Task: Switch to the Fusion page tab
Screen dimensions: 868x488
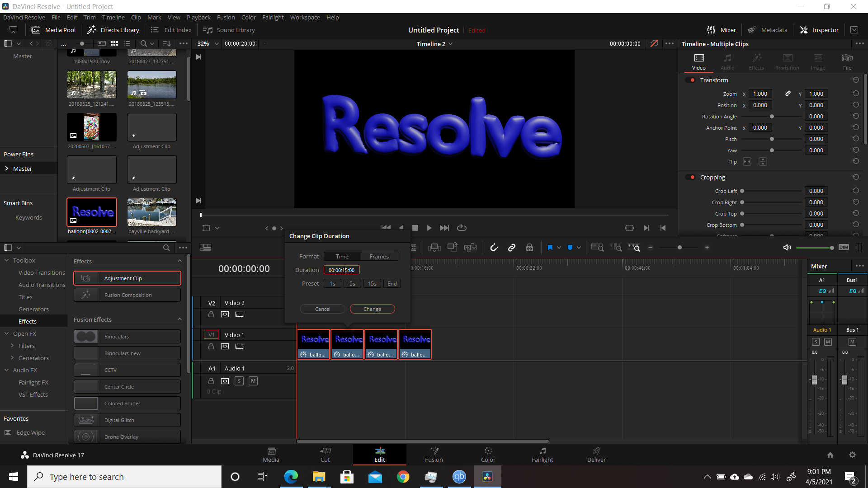Action: tap(434, 455)
